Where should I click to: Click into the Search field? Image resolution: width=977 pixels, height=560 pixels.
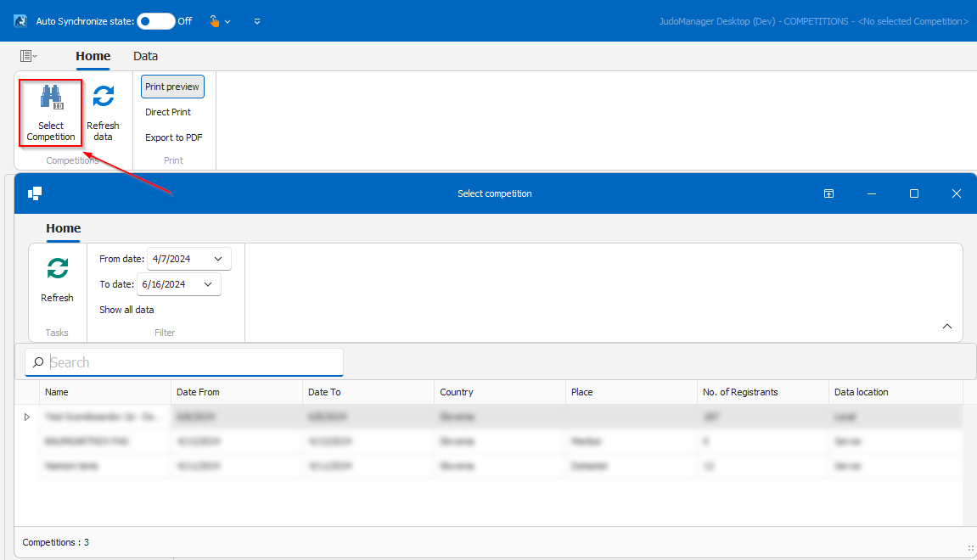pyautogui.click(x=184, y=362)
